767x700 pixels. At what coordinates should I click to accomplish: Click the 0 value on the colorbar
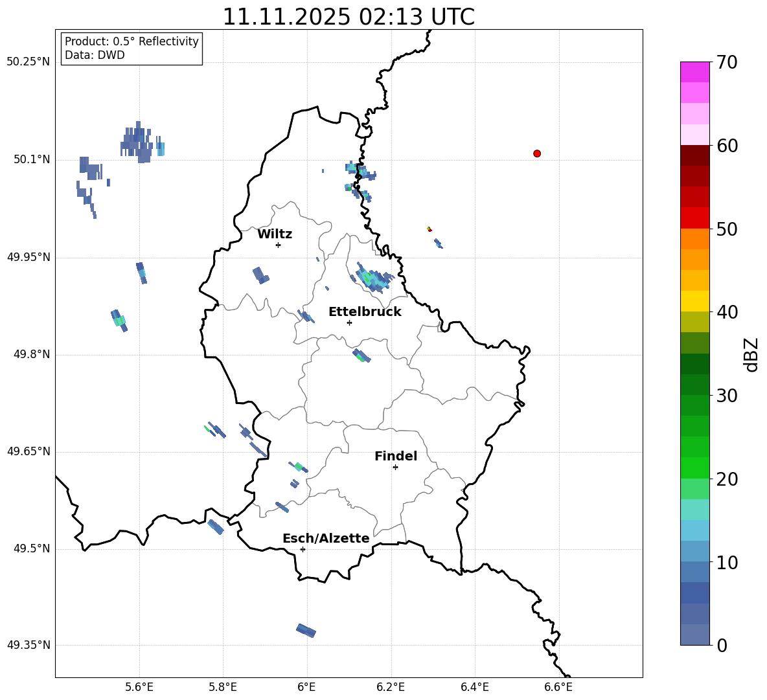[722, 645]
